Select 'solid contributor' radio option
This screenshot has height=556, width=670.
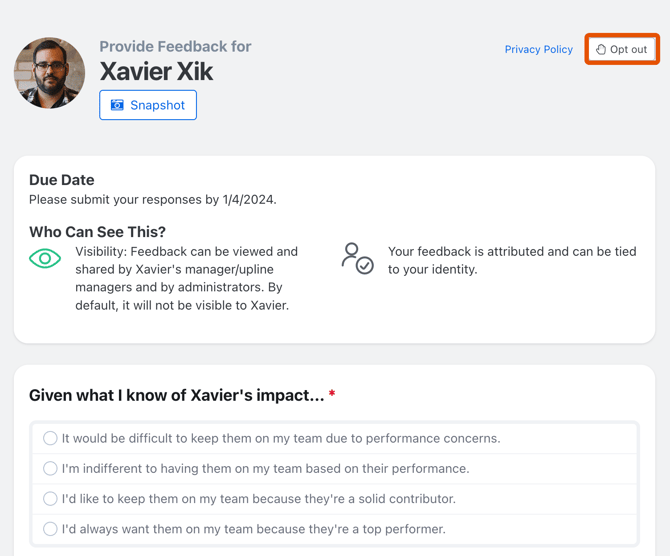50,498
